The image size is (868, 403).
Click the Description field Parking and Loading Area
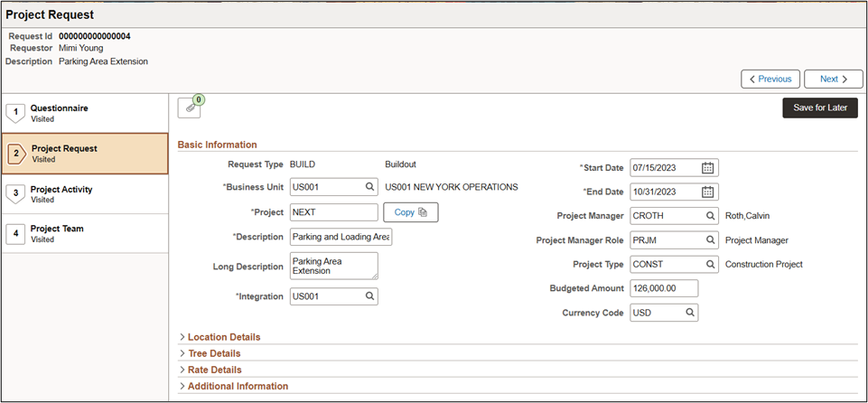(x=341, y=237)
